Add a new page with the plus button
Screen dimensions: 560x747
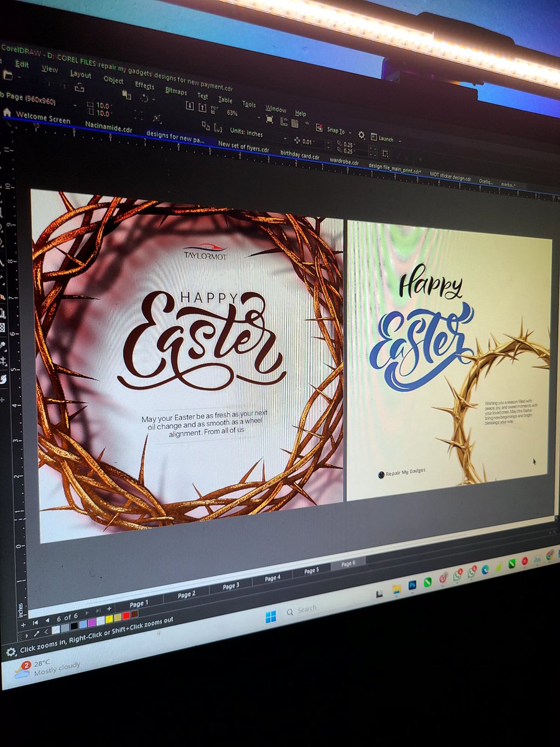(x=110, y=608)
